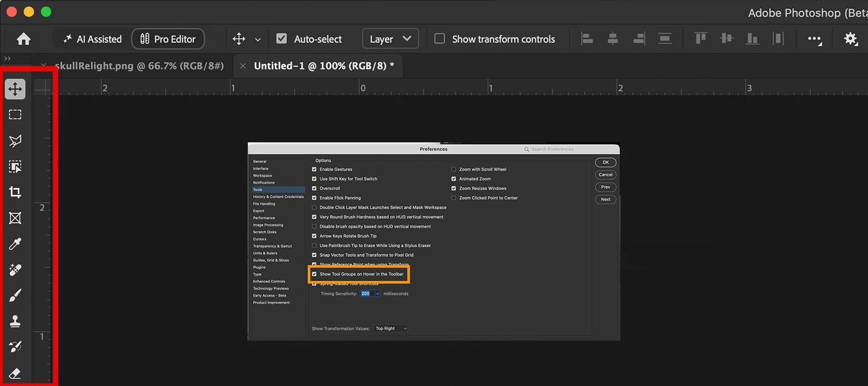868x386 pixels.
Task: Click the Search Preferences field
Action: click(x=570, y=149)
